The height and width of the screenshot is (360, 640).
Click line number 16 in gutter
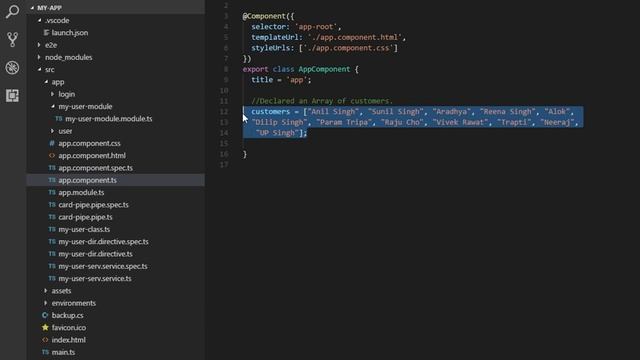224,154
